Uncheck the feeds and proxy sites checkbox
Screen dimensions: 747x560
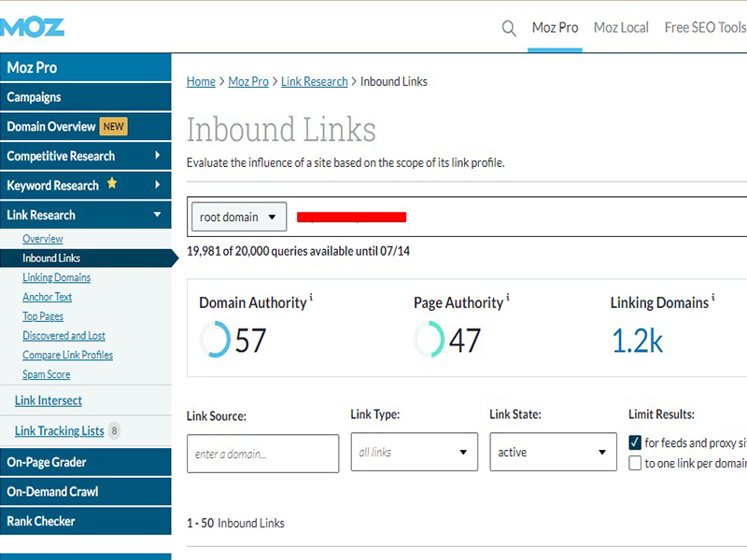click(x=636, y=442)
